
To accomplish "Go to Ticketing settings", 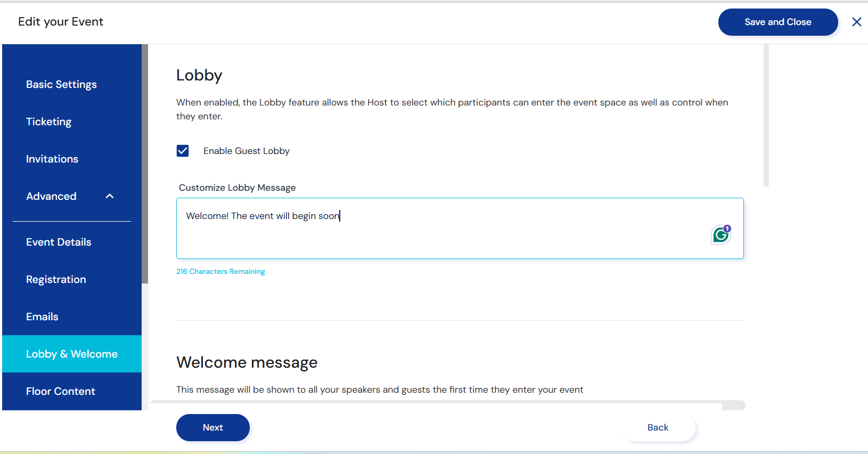I will 48,121.
